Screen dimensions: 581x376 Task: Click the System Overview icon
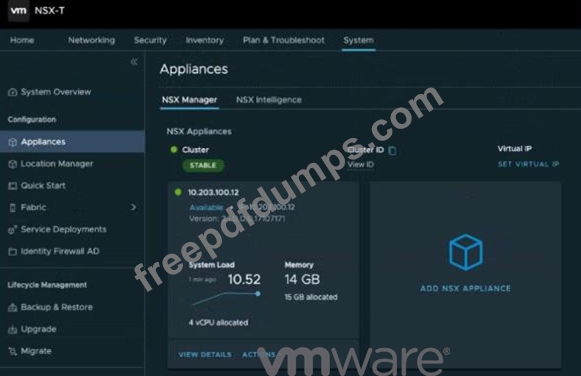(13, 92)
